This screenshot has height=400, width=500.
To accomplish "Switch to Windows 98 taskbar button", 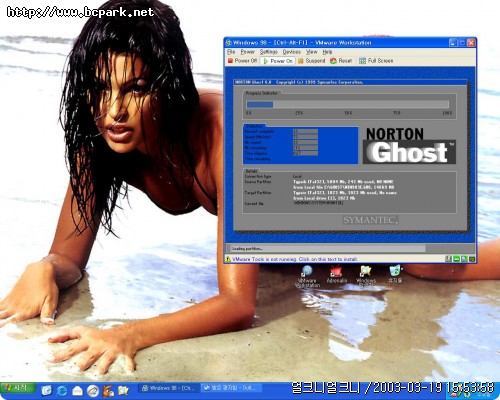I will (x=169, y=388).
